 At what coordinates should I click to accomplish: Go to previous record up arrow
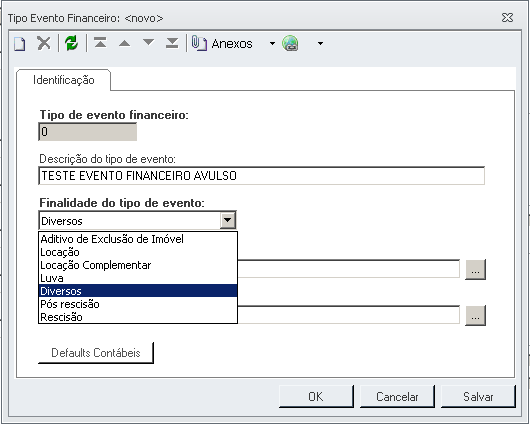pyautogui.click(x=124, y=43)
